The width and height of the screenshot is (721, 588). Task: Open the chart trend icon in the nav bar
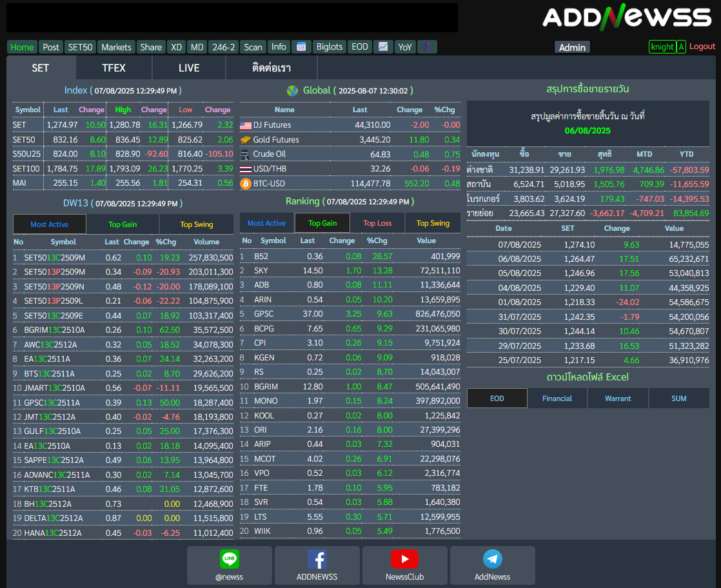(x=383, y=47)
